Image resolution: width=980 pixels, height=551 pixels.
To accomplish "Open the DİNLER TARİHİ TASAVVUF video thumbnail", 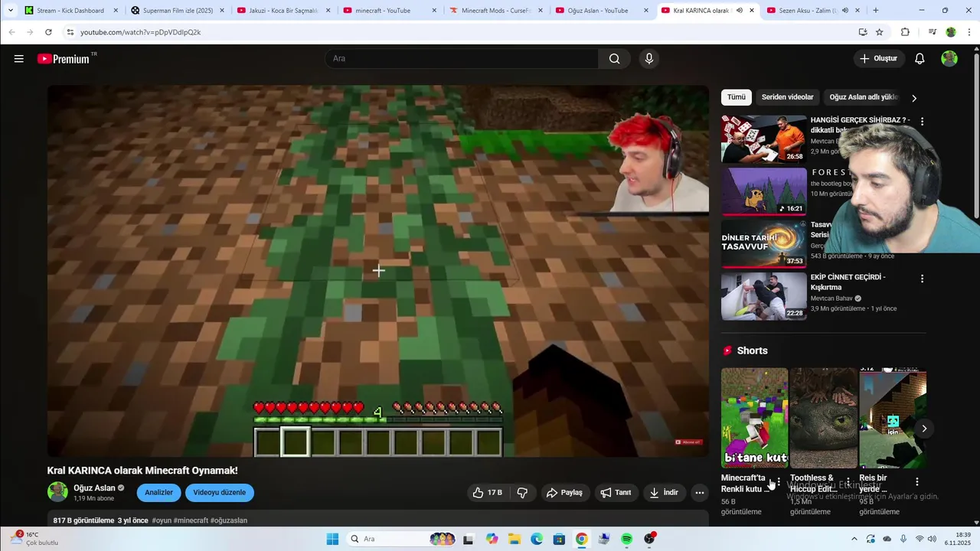I will click(x=764, y=244).
